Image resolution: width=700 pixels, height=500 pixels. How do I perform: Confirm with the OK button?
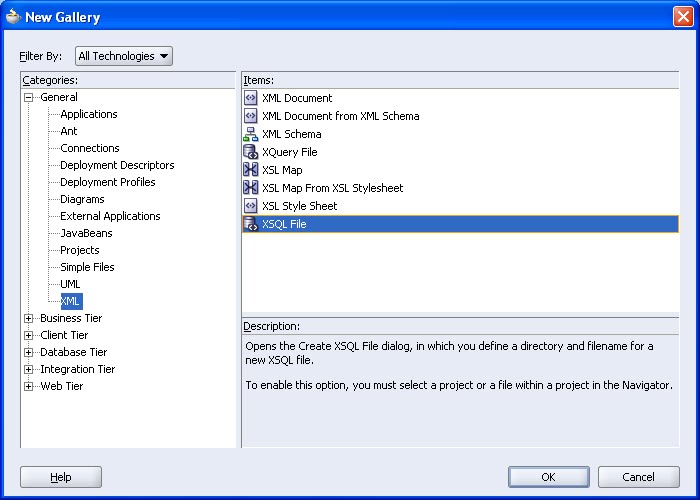(x=549, y=477)
